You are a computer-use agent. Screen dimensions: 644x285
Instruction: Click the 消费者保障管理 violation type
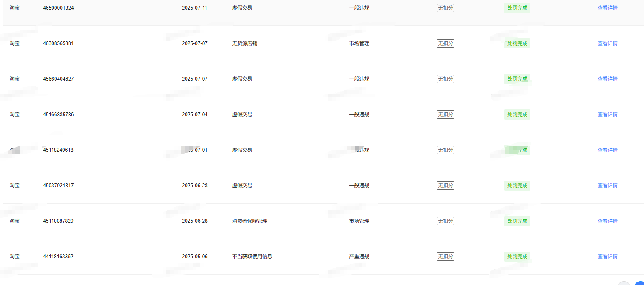click(x=249, y=221)
